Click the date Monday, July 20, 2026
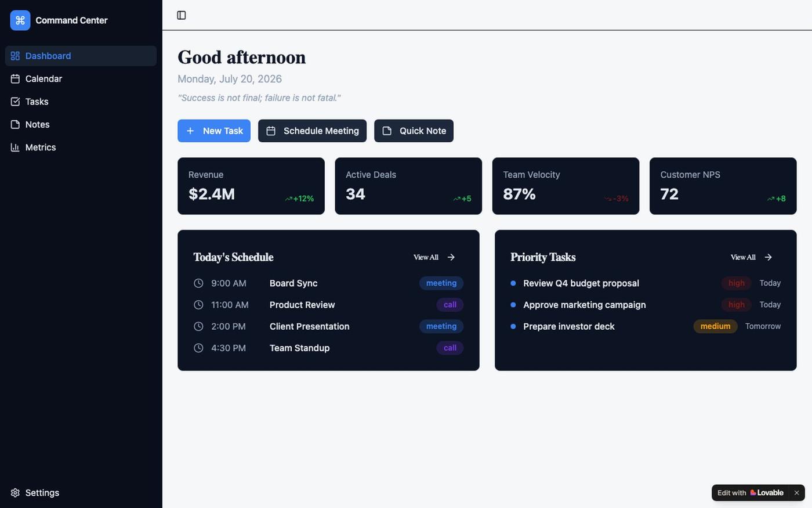Viewport: 812px width, 508px height. click(230, 79)
